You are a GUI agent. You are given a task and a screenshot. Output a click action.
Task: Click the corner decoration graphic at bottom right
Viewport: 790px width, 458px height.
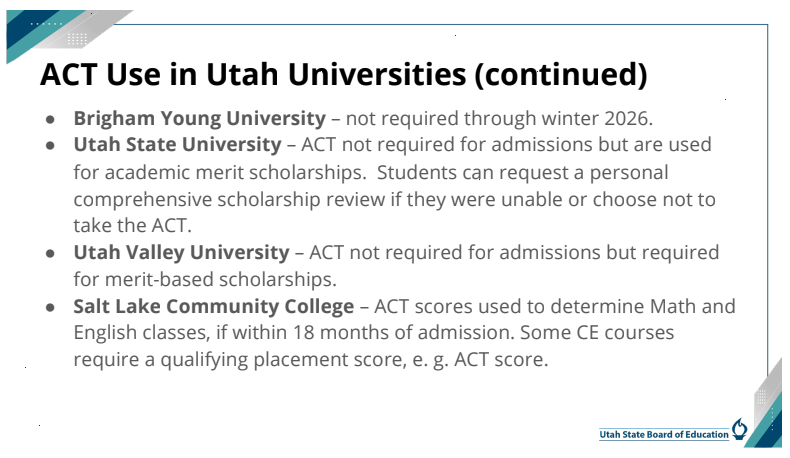pos(763,403)
